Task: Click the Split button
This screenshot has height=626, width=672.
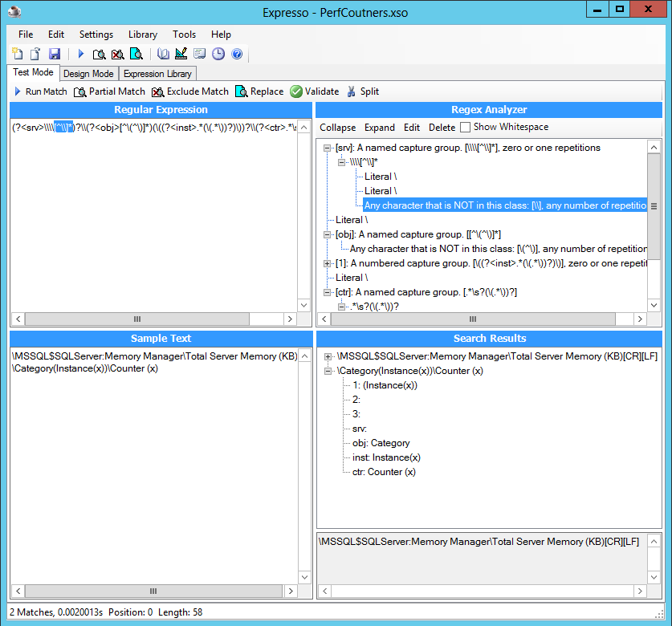Action: (x=363, y=91)
